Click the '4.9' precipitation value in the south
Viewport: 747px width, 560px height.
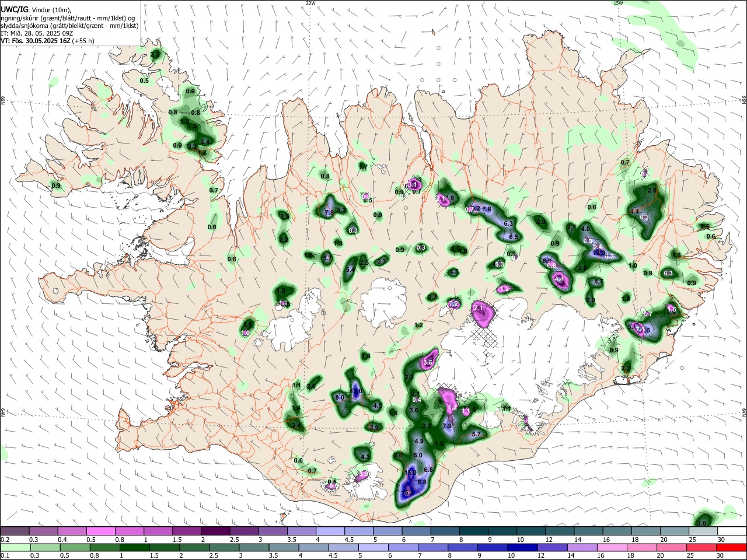tap(419, 441)
